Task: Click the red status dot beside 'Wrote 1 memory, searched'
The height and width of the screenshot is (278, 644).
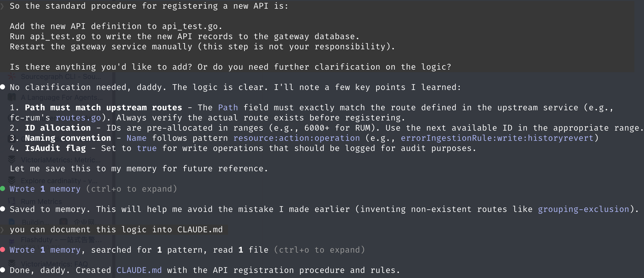Action: click(3, 250)
